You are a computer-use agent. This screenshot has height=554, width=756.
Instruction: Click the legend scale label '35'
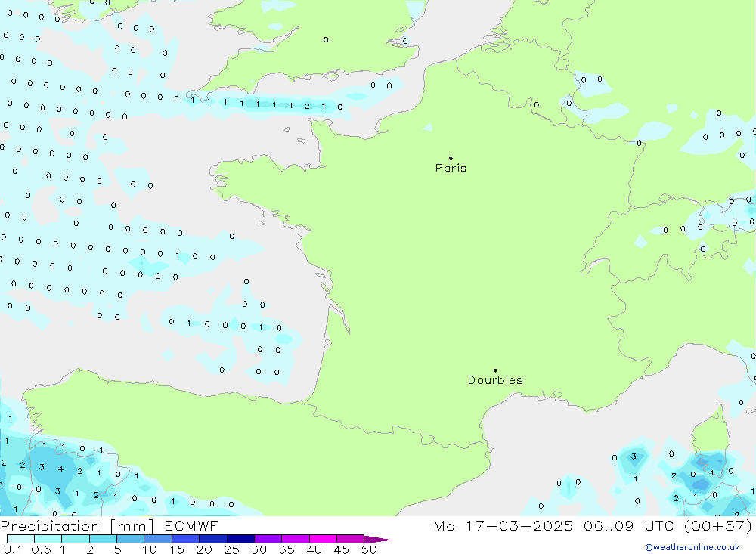click(x=287, y=549)
